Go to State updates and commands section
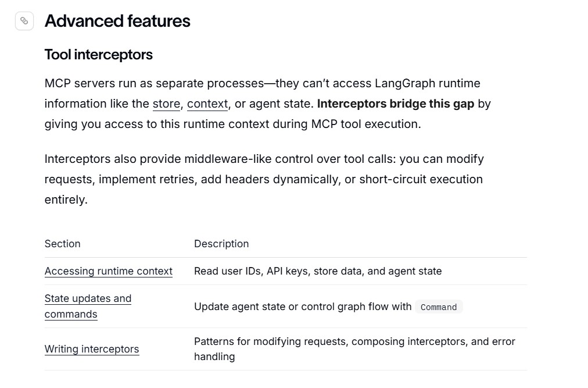This screenshot has width=588, height=388. (x=88, y=306)
